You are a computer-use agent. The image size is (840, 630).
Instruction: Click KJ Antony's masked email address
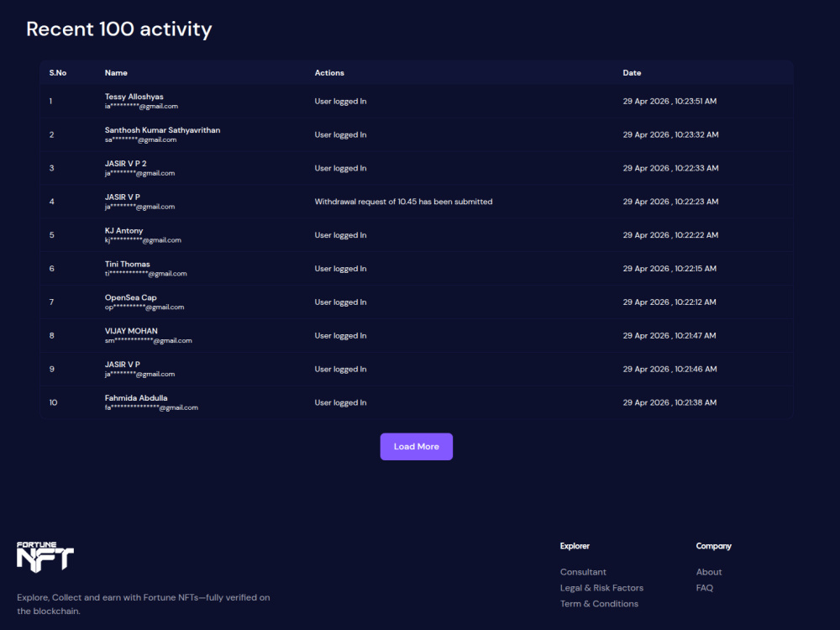coord(143,240)
